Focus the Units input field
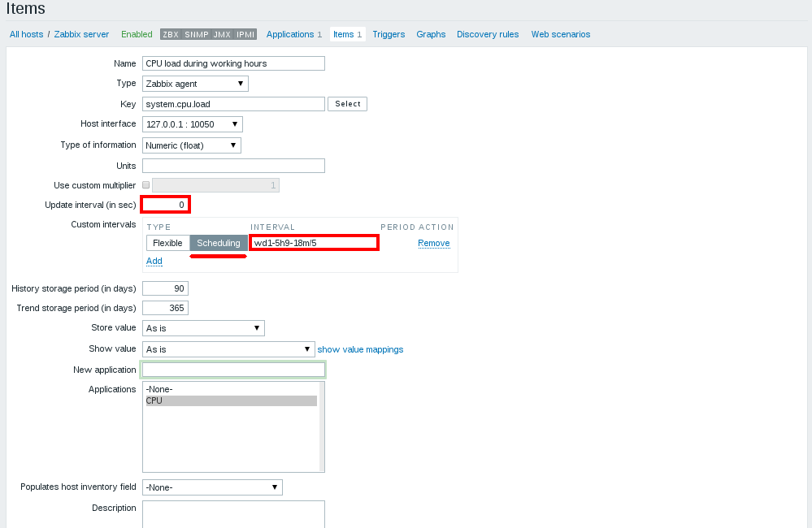 pos(233,166)
